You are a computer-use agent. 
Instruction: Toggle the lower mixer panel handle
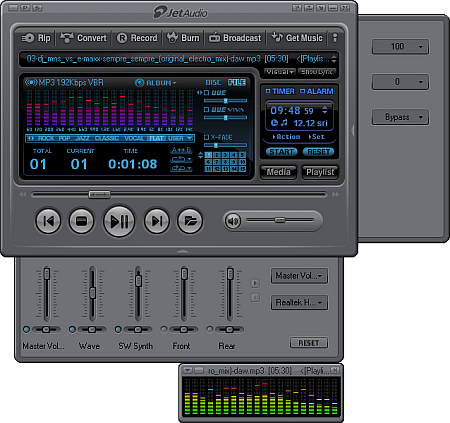182,252
